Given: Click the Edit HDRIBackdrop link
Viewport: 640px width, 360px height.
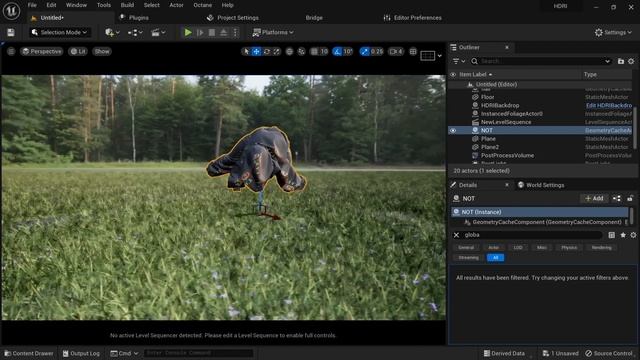Looking at the screenshot, I should click(x=609, y=105).
